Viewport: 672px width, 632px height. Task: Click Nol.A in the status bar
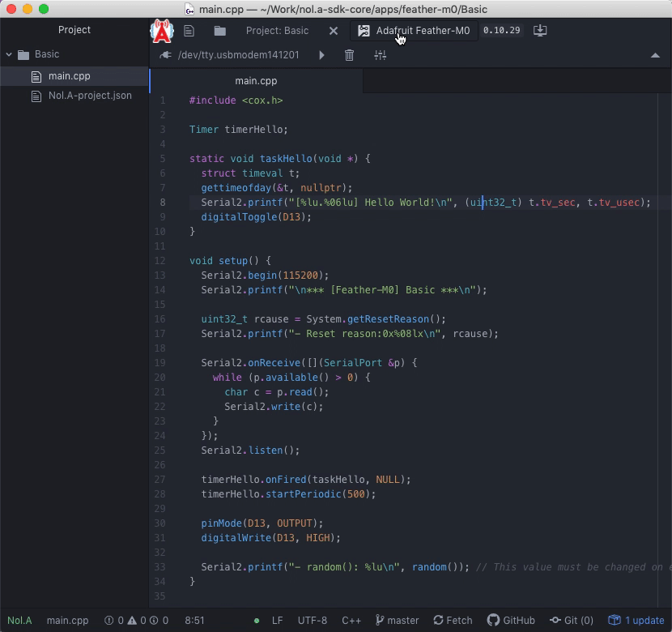19,621
